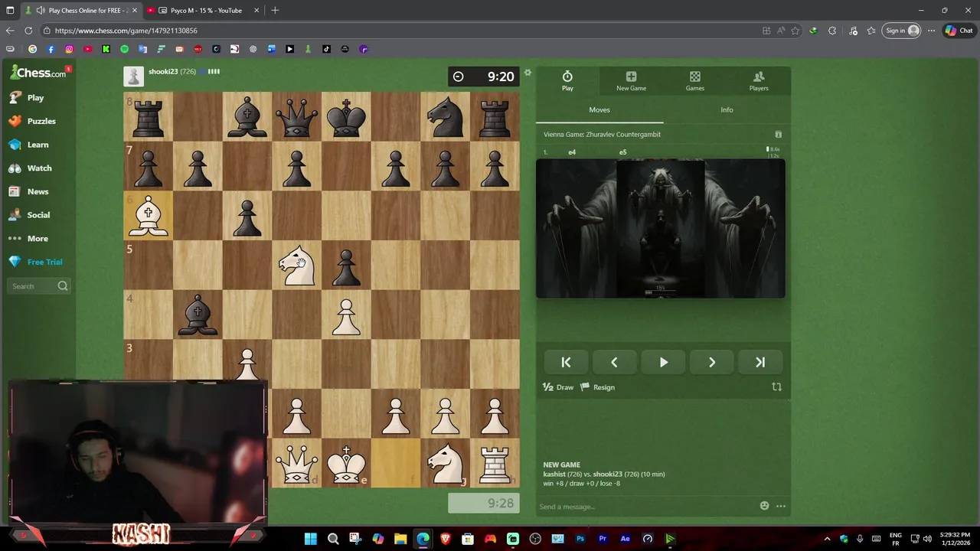The image size is (980, 551).
Task: Click the Chess.com logo
Action: pyautogui.click(x=38, y=73)
